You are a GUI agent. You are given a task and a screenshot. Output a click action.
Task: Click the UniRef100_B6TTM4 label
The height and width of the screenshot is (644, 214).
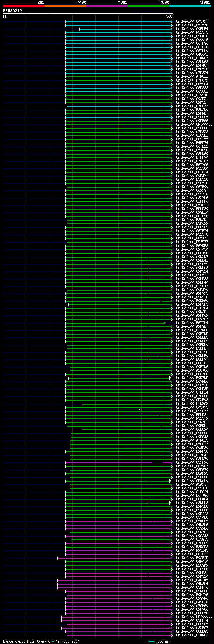(192, 323)
